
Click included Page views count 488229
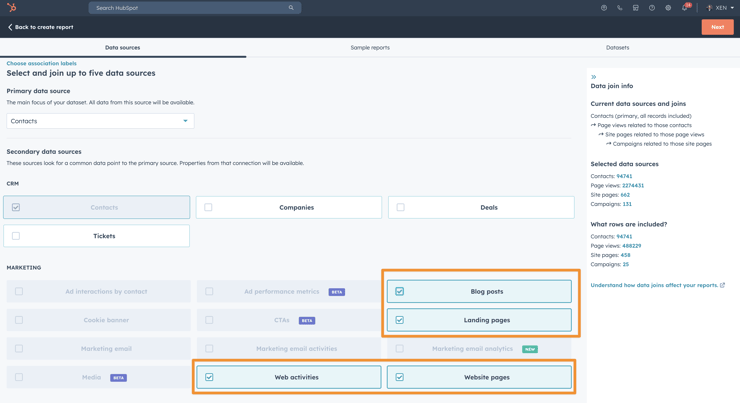click(x=631, y=246)
